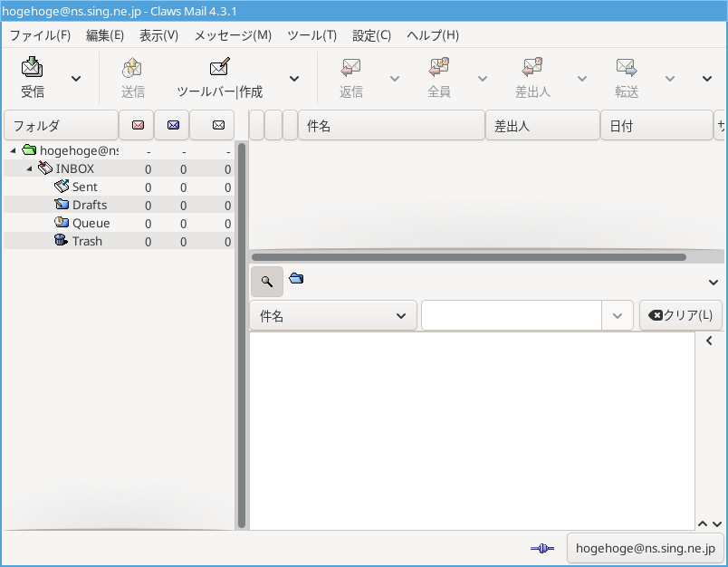The height and width of the screenshot is (567, 728).
Task: Expand message view chevron right of folder icon
Action: coord(714,282)
